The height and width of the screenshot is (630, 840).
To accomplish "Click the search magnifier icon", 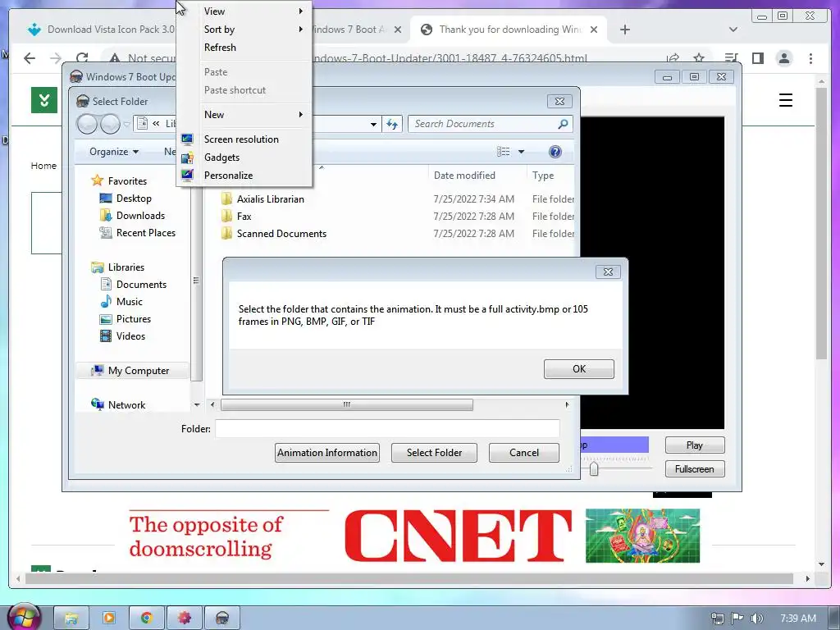I will [x=563, y=124].
